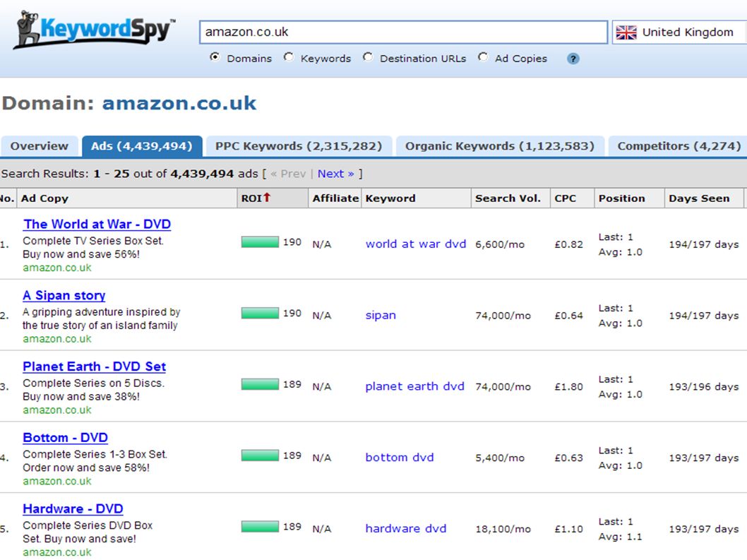
Task: Sort by the CPC column header
Action: (x=572, y=198)
